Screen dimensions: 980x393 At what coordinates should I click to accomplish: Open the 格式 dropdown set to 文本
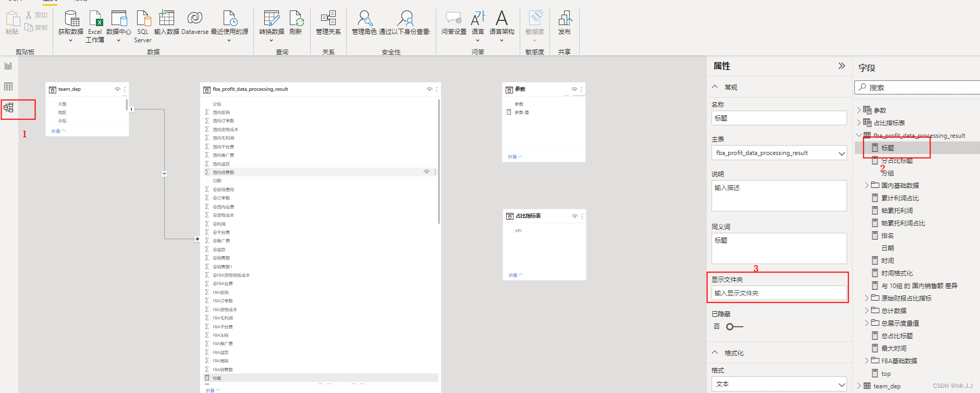(779, 384)
